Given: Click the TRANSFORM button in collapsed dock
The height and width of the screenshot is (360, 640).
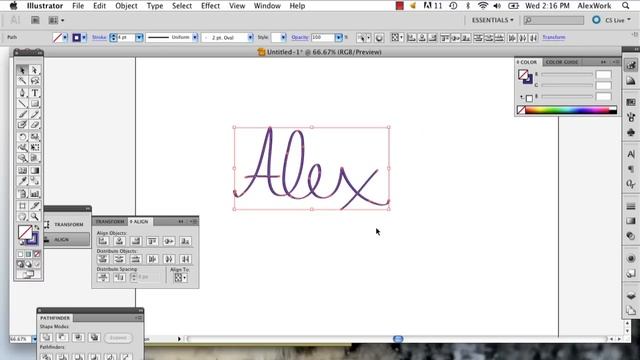Looking at the screenshot, I should pyautogui.click(x=67, y=224).
